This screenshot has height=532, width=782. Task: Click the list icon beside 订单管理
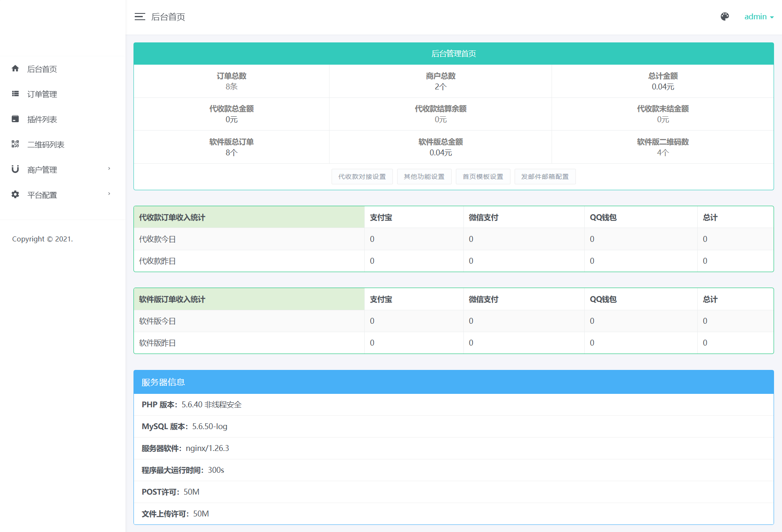[x=16, y=94]
